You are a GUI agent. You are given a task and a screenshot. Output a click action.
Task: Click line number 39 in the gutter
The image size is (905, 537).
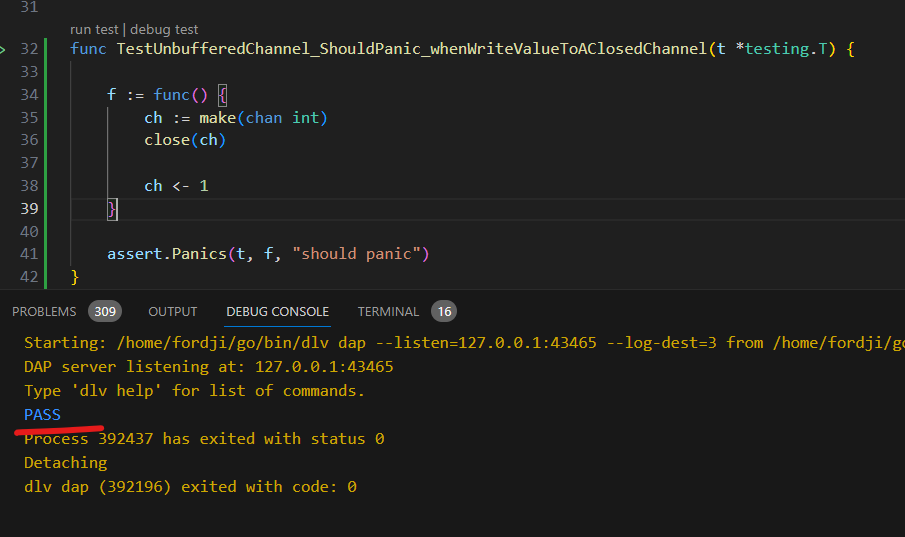(x=29, y=208)
